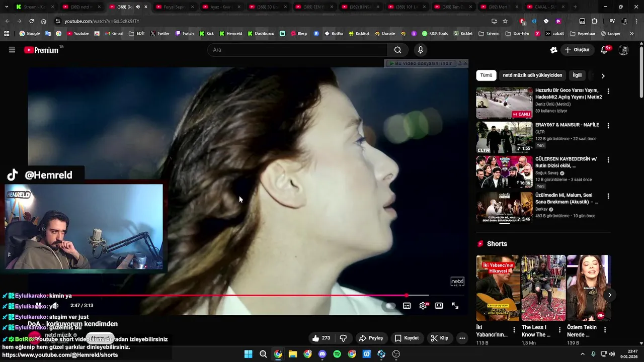Open the Kick bookmark
Screen dimensions: 644x362
(206, 34)
